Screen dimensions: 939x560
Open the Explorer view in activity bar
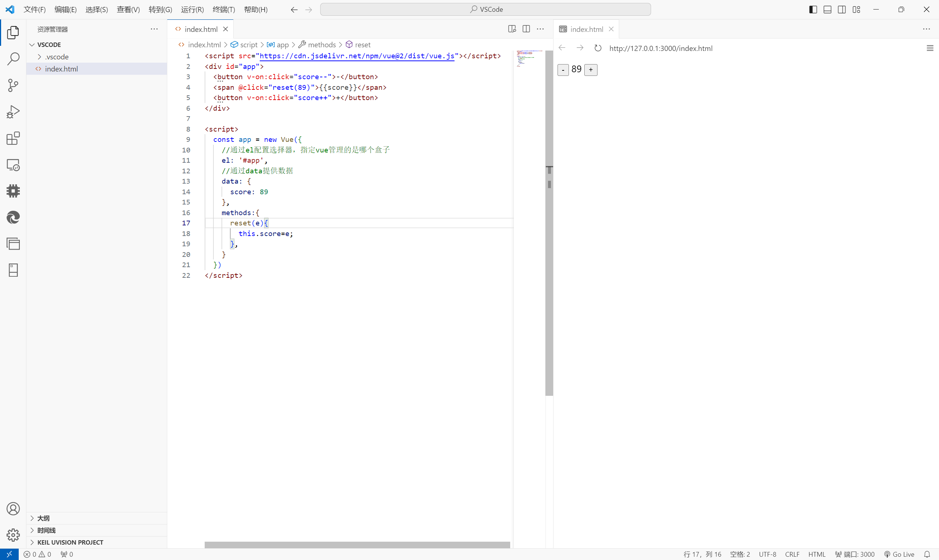13,33
